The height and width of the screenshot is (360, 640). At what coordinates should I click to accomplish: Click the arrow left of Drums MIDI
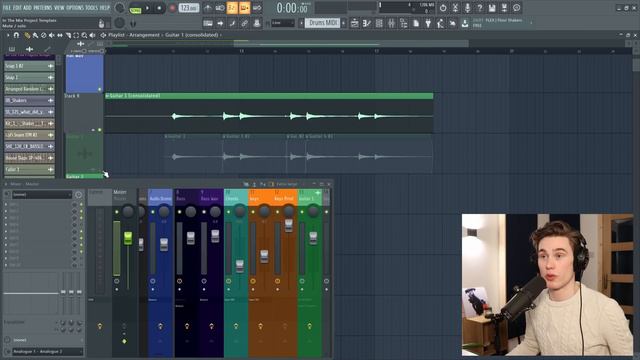[x=302, y=23]
